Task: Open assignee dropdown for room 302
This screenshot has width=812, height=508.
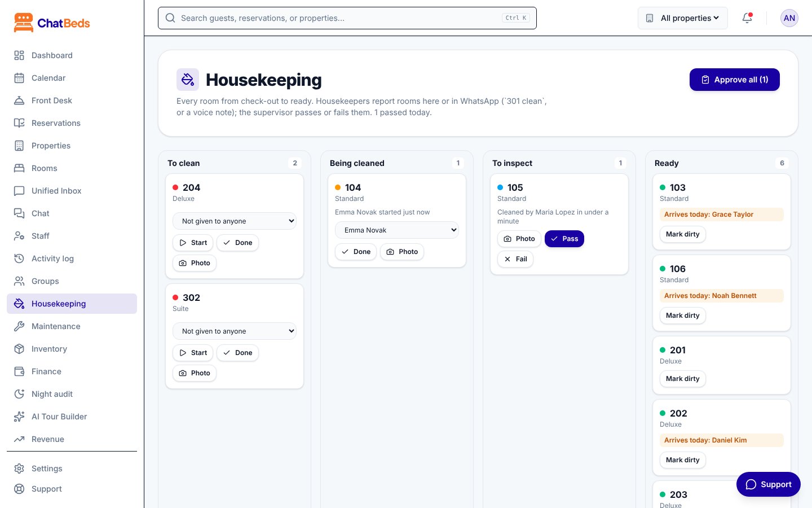Action: coord(235,331)
